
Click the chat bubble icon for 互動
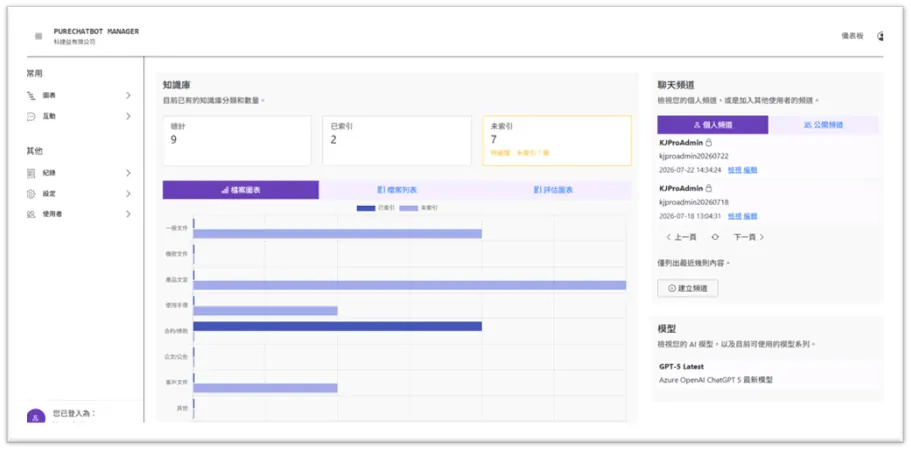click(x=31, y=117)
